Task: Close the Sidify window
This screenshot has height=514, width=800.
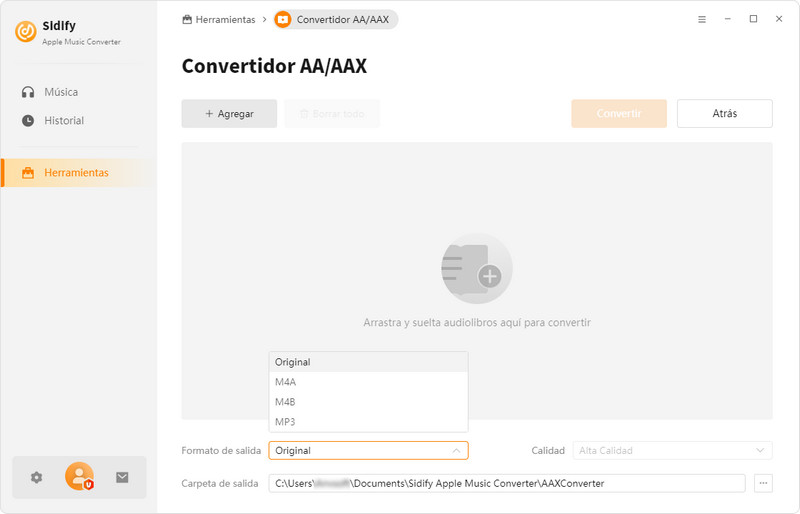Action: point(779,19)
